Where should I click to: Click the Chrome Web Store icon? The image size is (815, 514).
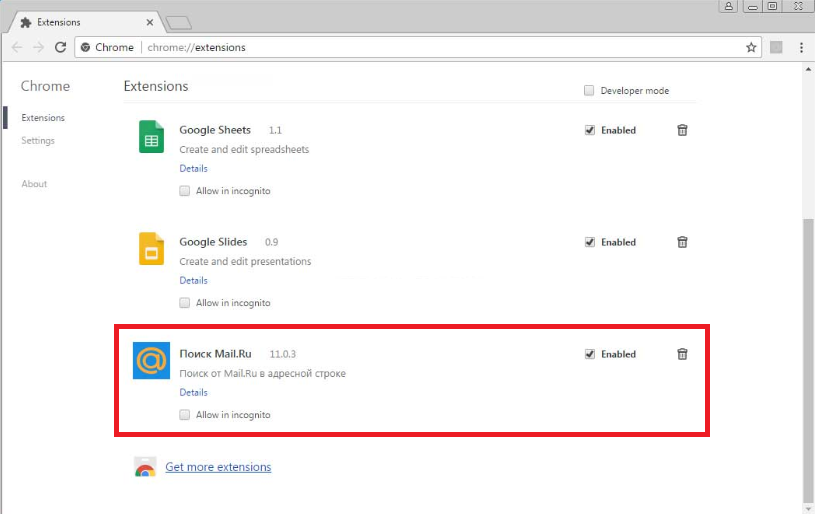pos(145,467)
